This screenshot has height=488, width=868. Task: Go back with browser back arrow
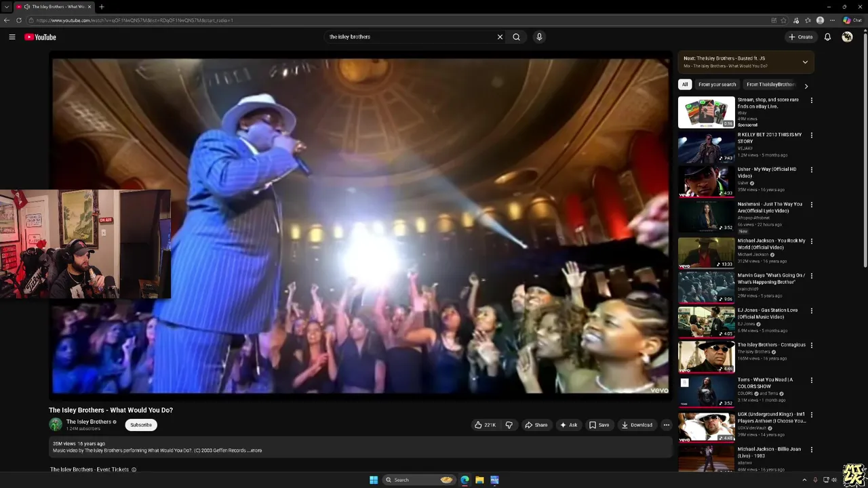pyautogui.click(x=7, y=20)
